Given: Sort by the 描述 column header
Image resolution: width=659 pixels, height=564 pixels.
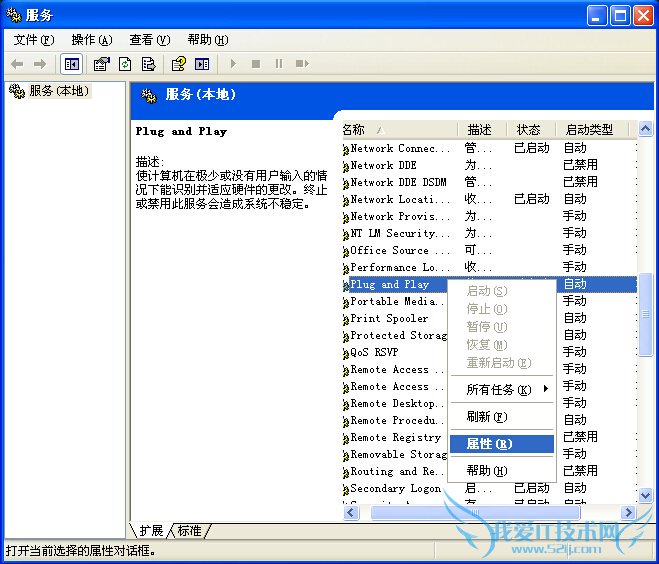Looking at the screenshot, I should [x=482, y=129].
